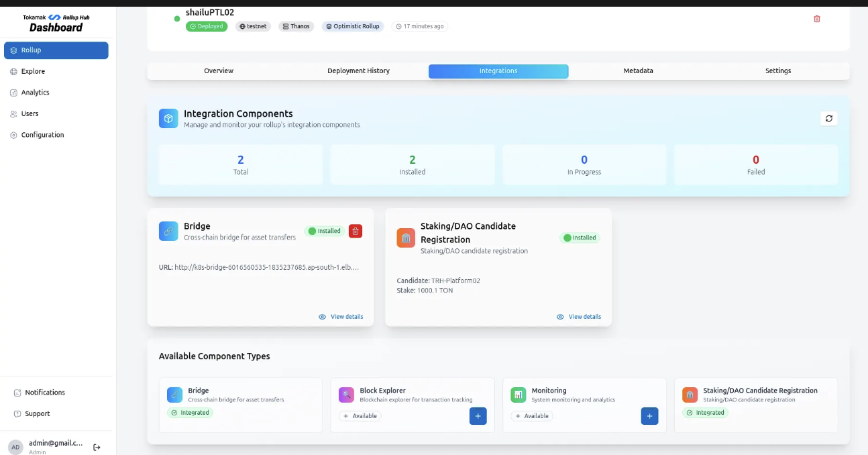Open the Analytics sidebar item

pyautogui.click(x=35, y=93)
